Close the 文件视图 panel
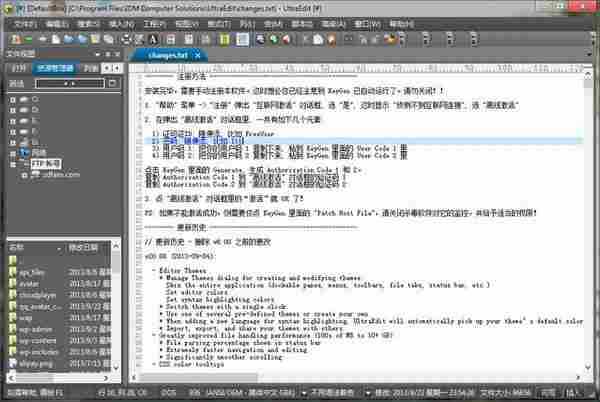600x402 pixels. (x=117, y=55)
